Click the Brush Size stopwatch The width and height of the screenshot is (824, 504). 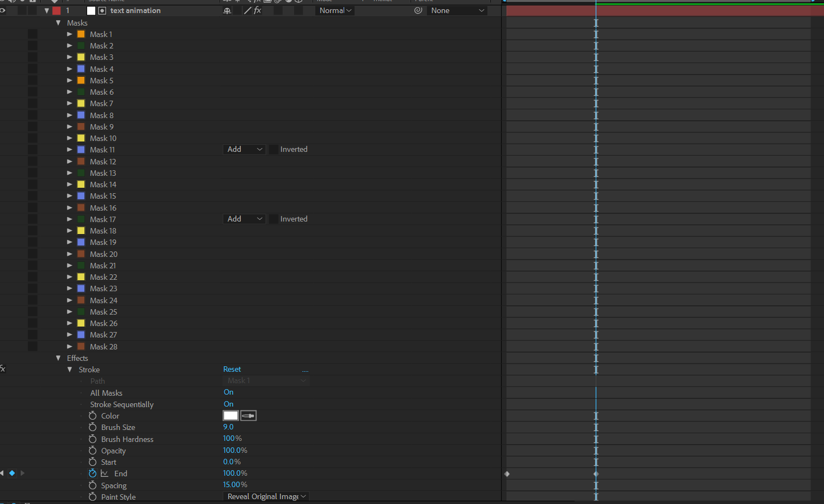pyautogui.click(x=93, y=427)
